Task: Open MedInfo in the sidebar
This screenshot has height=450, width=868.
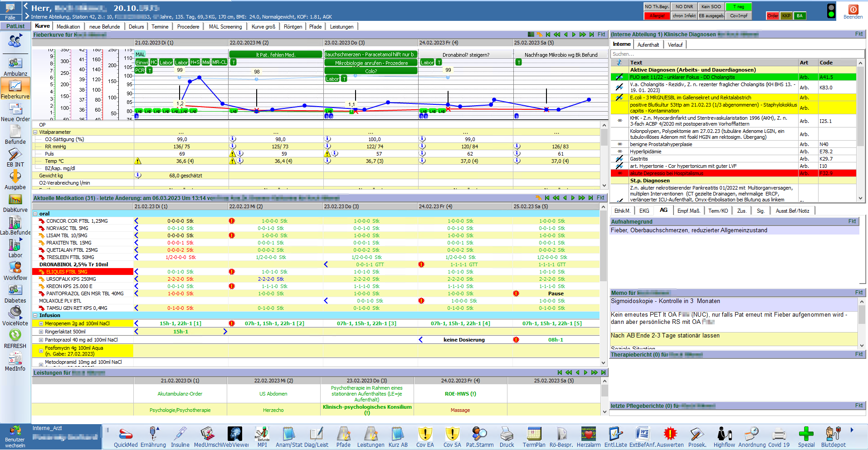Action: [15, 362]
